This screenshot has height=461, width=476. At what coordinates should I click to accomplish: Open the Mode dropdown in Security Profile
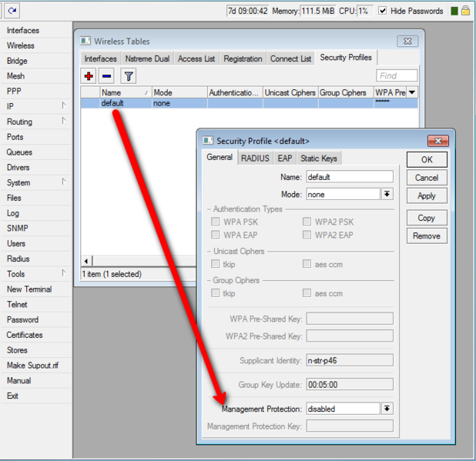click(x=387, y=195)
